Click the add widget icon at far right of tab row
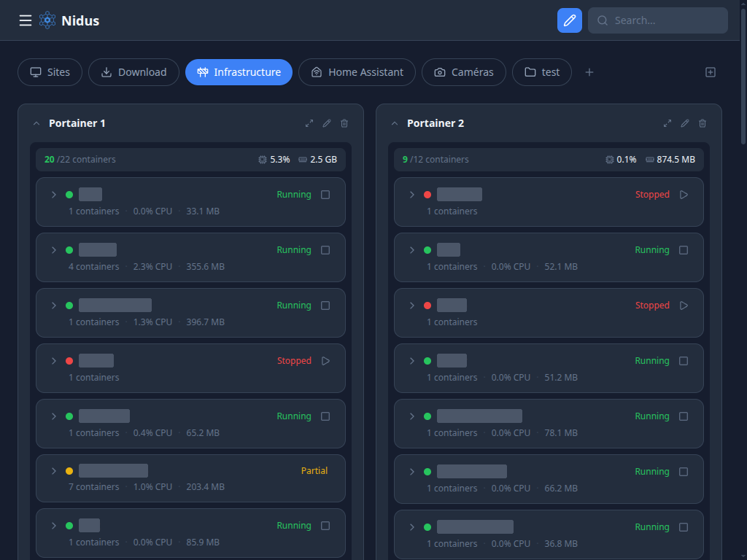The height and width of the screenshot is (560, 747). click(711, 72)
